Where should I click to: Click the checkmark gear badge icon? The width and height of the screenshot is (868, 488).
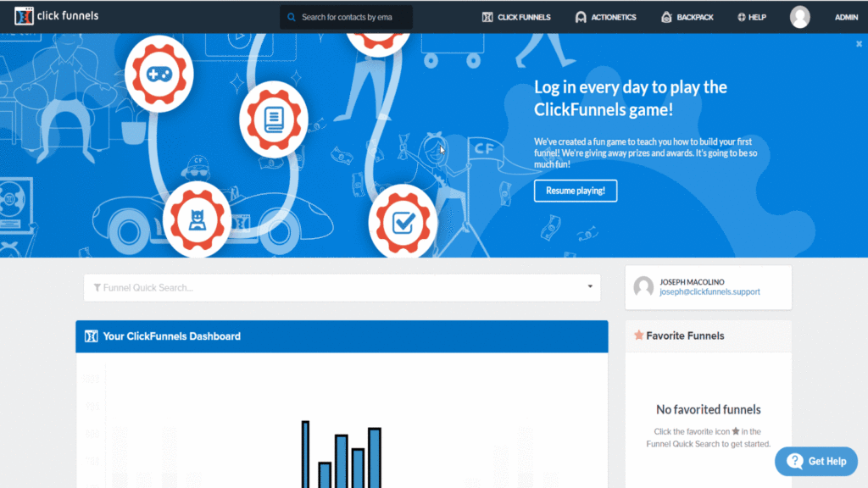pos(403,222)
